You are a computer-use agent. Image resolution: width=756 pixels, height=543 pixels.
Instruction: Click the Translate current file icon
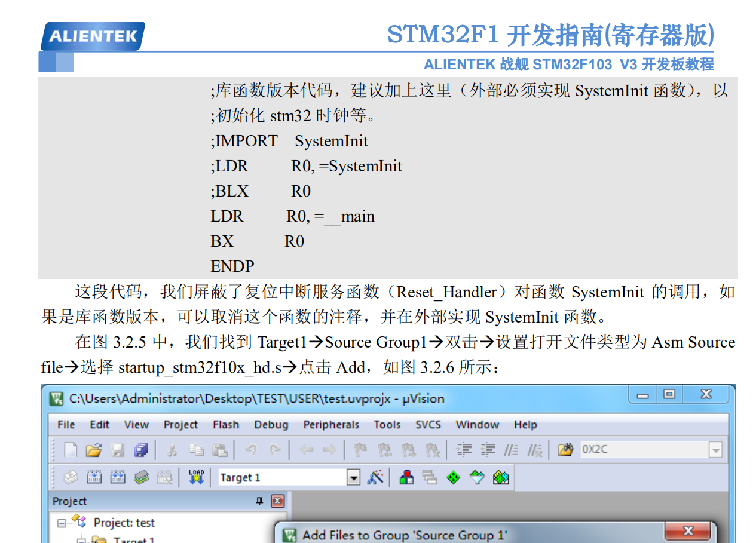[71, 477]
